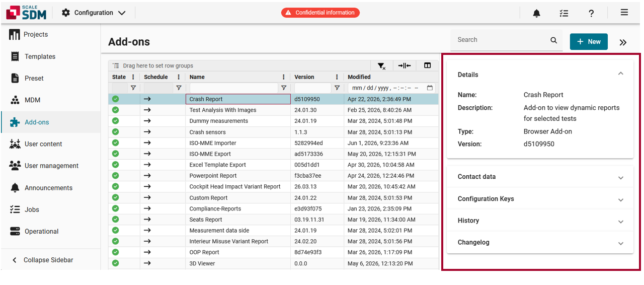
Task: Select the ISO-MME Importer row
Action: 274,143
